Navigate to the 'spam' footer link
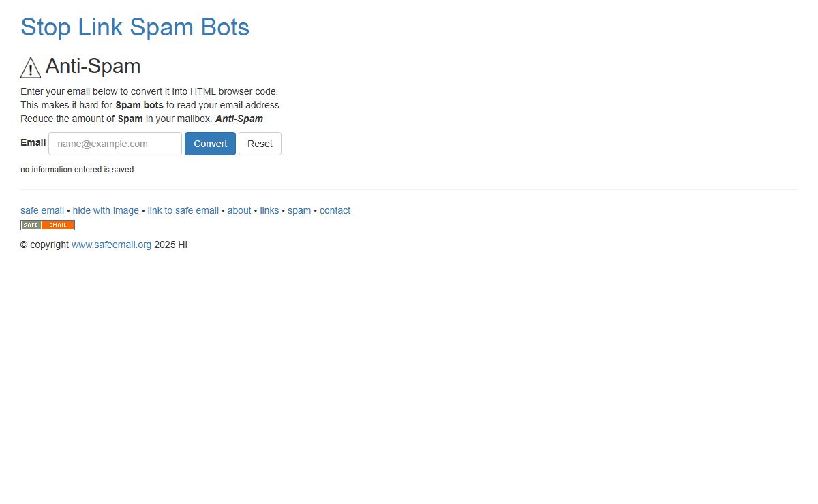 (299, 210)
